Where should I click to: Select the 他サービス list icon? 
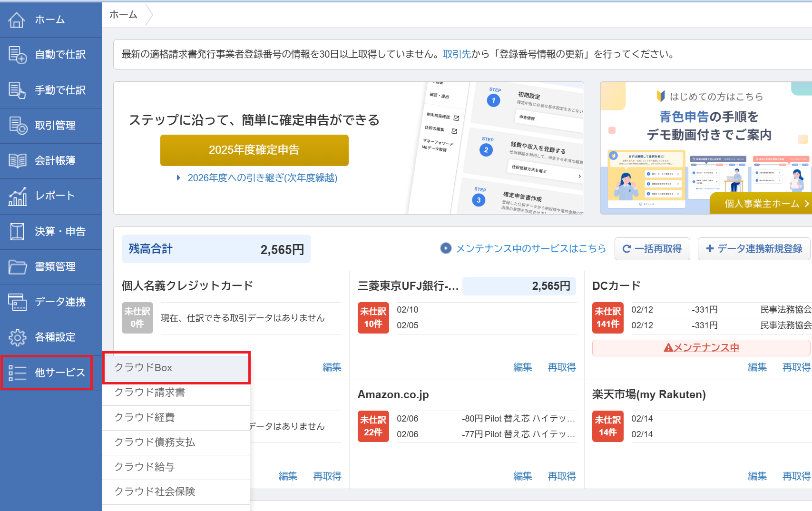pyautogui.click(x=17, y=373)
